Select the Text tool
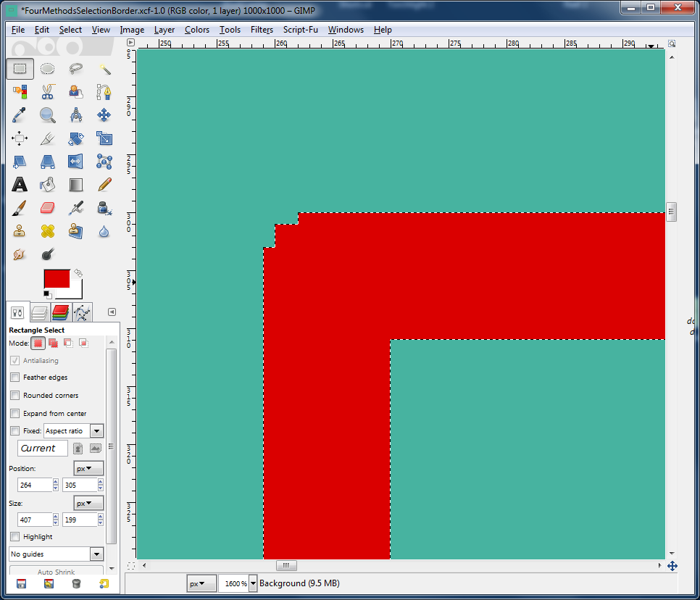The image size is (700, 600). pos(20,184)
